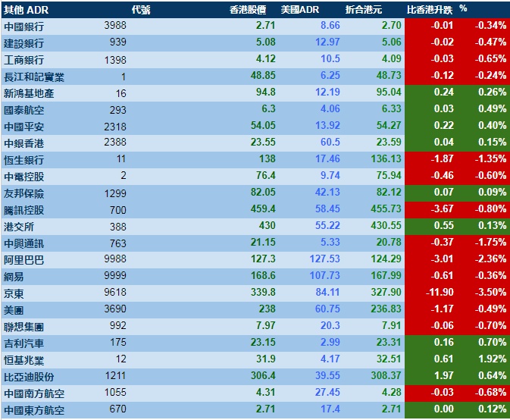The height and width of the screenshot is (420, 510).
Task: Click the -11.90 change cell
Action: pyautogui.click(x=440, y=292)
